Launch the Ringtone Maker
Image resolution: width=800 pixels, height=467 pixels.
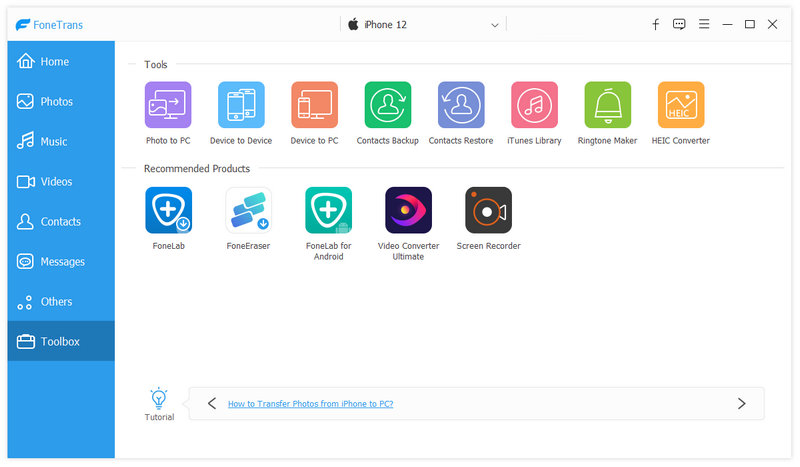(607, 105)
